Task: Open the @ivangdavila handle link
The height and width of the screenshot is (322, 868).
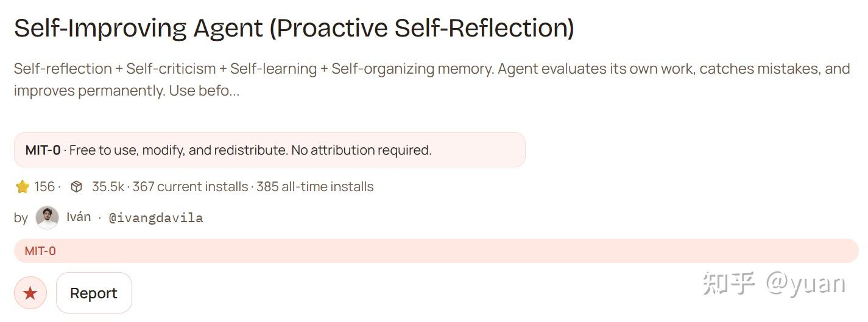Action: click(155, 218)
